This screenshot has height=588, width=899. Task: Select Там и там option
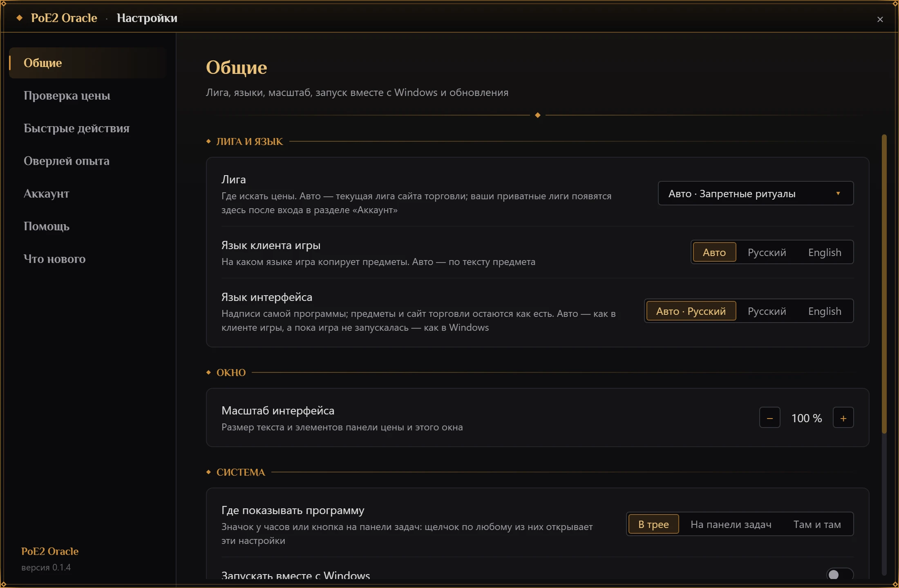click(817, 524)
